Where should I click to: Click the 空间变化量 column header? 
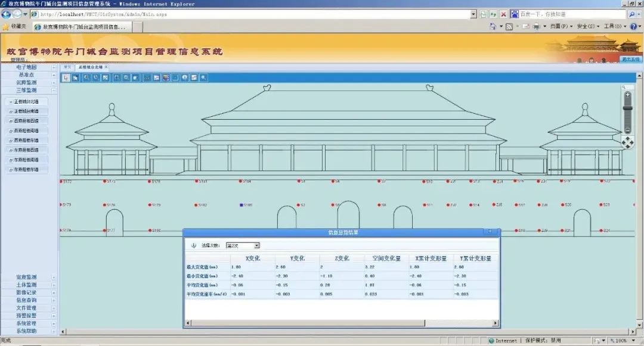point(386,258)
